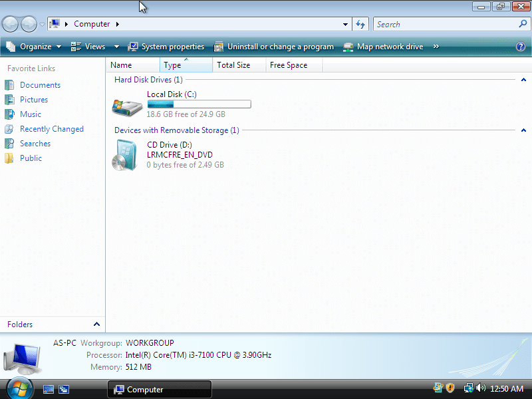Expand arrow after Computer breadcrumb
The image size is (532, 399).
point(118,24)
